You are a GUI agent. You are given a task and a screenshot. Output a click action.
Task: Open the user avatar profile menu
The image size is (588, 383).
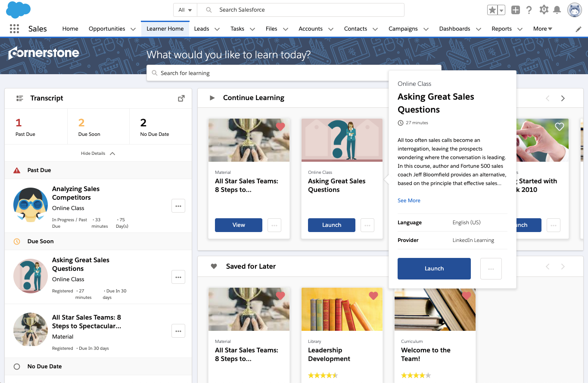click(x=574, y=10)
